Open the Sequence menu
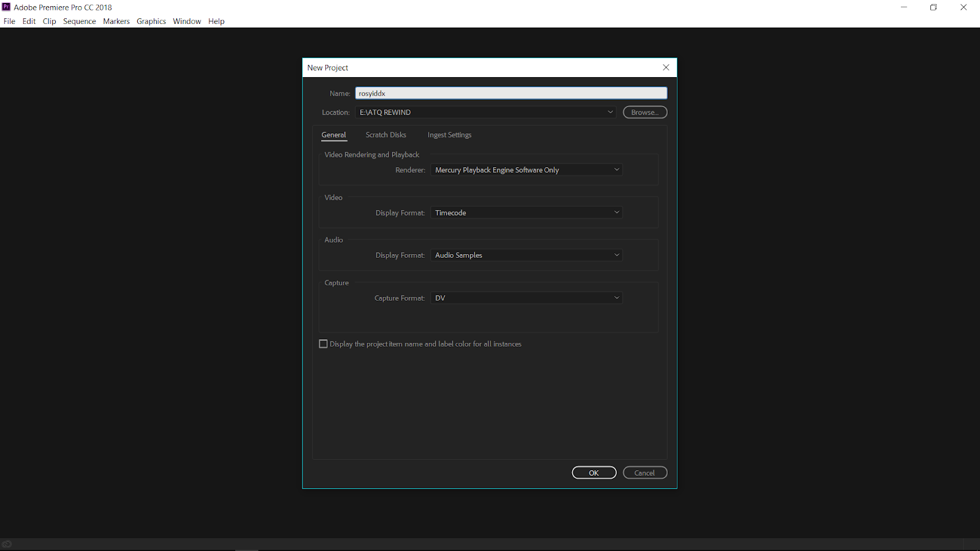The width and height of the screenshot is (980, 551). tap(80, 21)
